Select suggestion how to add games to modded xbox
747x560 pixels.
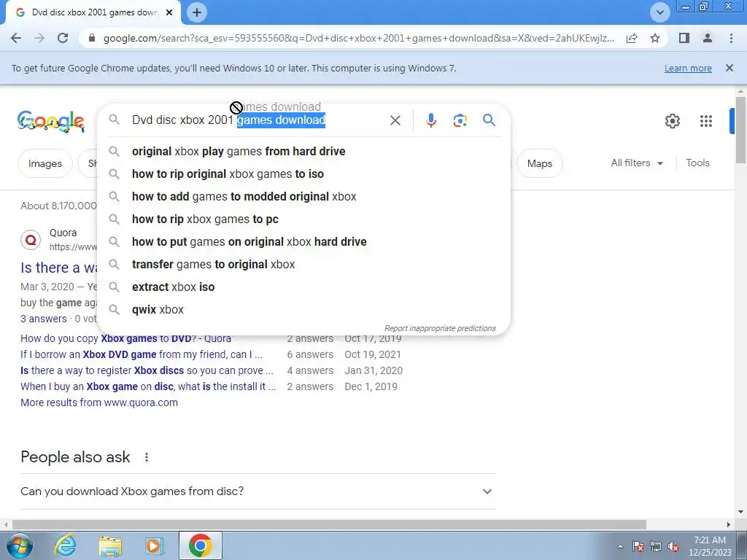[x=303, y=197]
